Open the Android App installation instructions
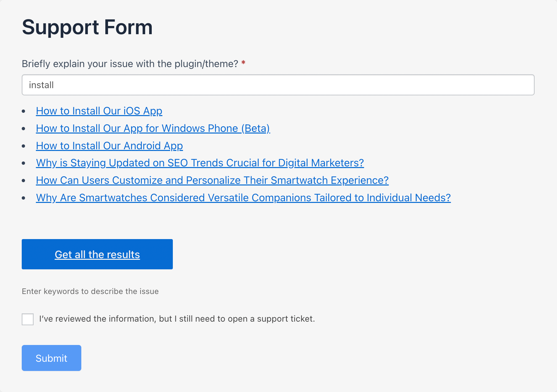The image size is (557, 392). pos(109,146)
